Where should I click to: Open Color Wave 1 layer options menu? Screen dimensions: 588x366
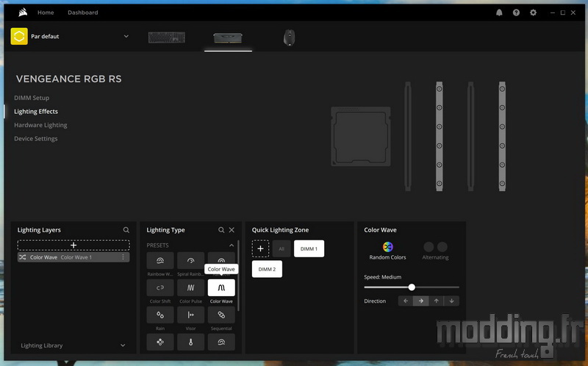coord(123,257)
